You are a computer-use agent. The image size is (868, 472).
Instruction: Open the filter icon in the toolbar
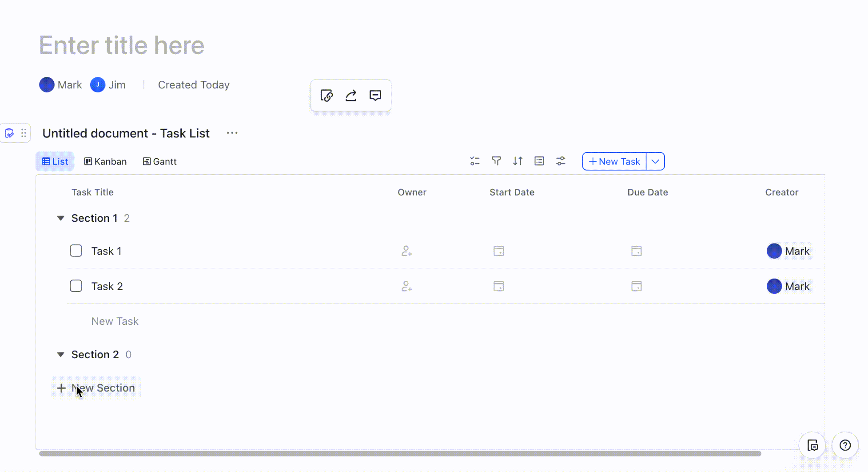pos(496,161)
